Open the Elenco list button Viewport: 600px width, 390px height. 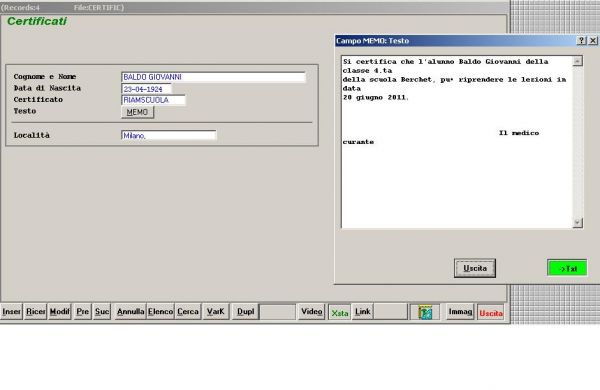[160, 312]
